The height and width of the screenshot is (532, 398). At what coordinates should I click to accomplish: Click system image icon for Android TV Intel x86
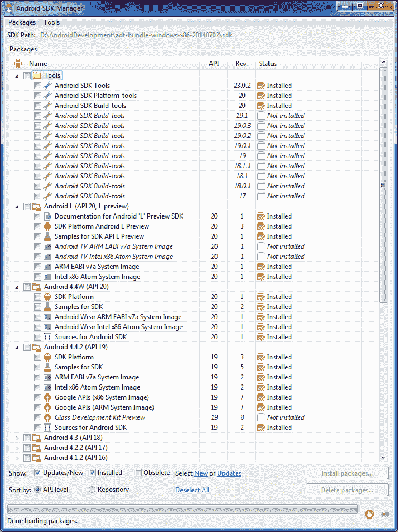coord(47,257)
